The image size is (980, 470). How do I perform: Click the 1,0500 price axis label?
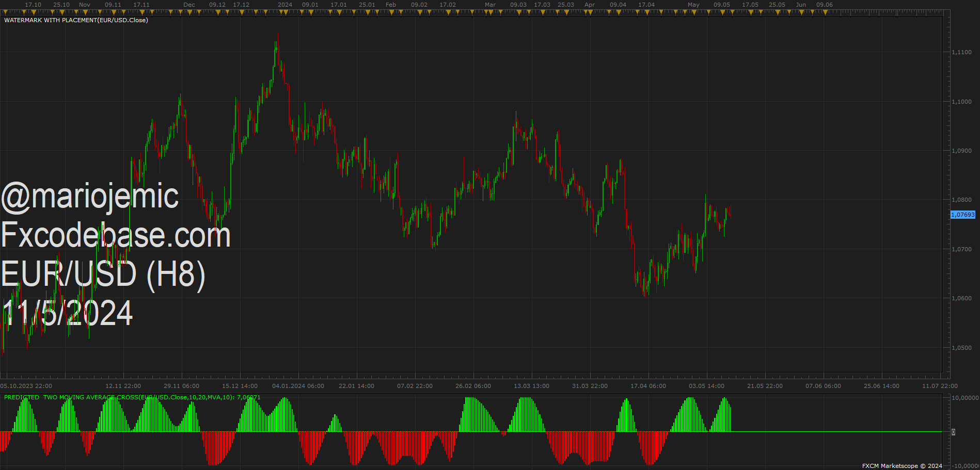(961, 348)
